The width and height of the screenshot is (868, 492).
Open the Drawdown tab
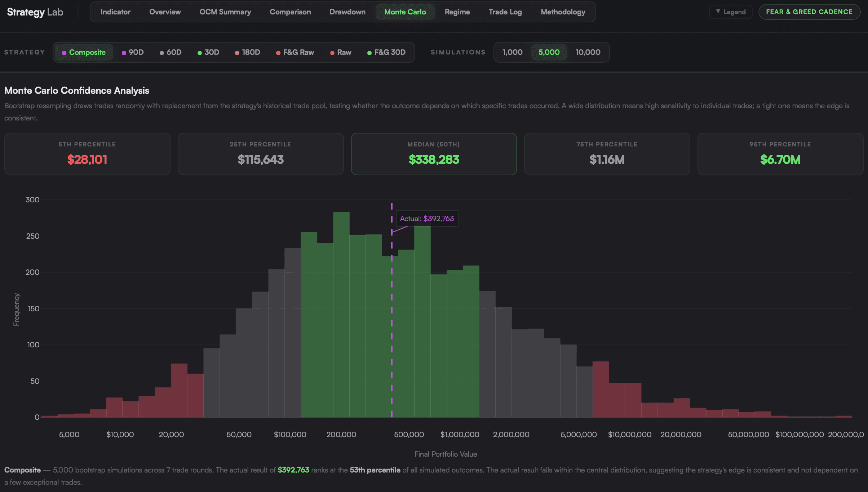click(347, 12)
